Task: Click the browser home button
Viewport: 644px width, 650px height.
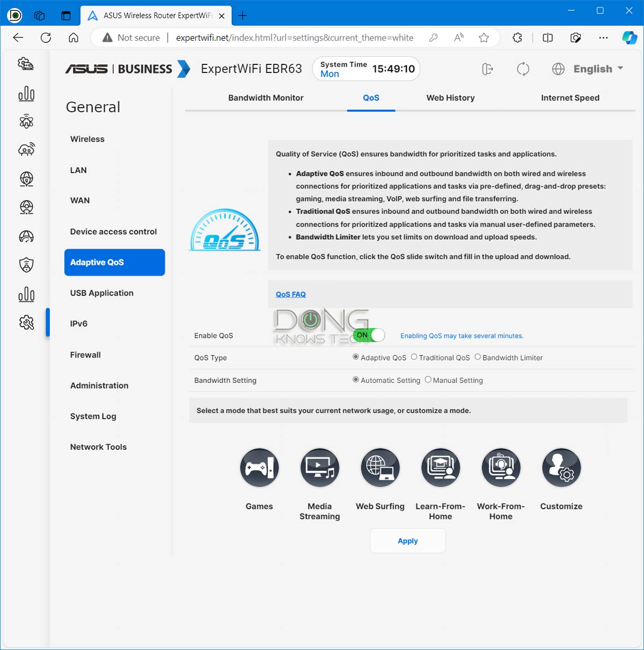Action: point(74,38)
